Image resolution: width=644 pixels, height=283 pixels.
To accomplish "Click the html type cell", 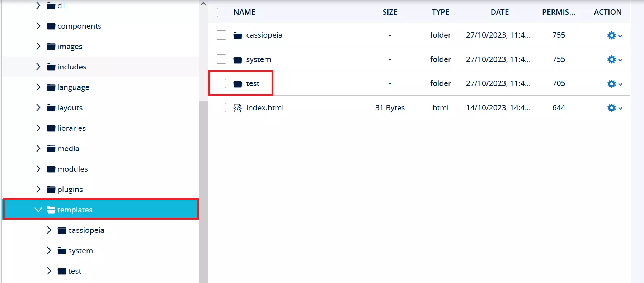I will coord(441,108).
